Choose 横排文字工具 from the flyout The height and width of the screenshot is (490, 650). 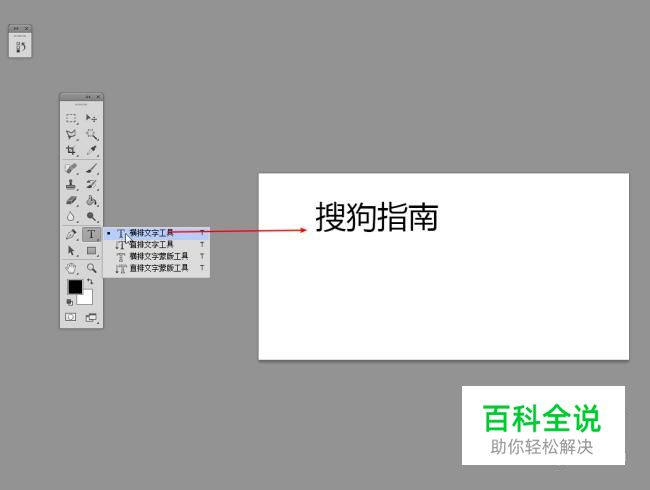click(x=156, y=233)
